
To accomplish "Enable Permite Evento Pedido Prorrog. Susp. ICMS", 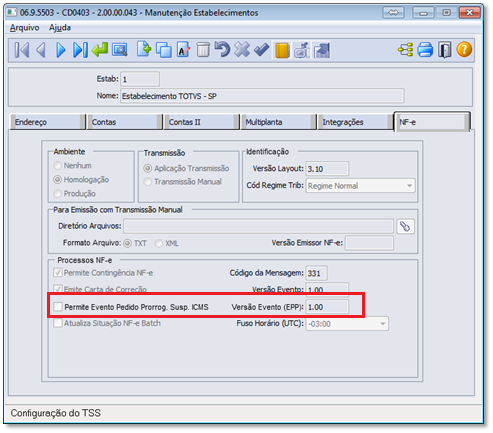I will click(58, 307).
